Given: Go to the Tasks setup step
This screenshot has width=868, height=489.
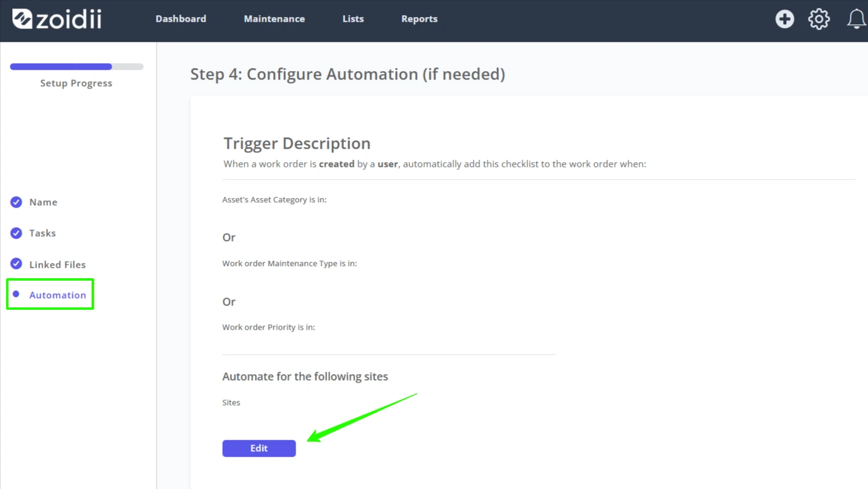Looking at the screenshot, I should [42, 233].
